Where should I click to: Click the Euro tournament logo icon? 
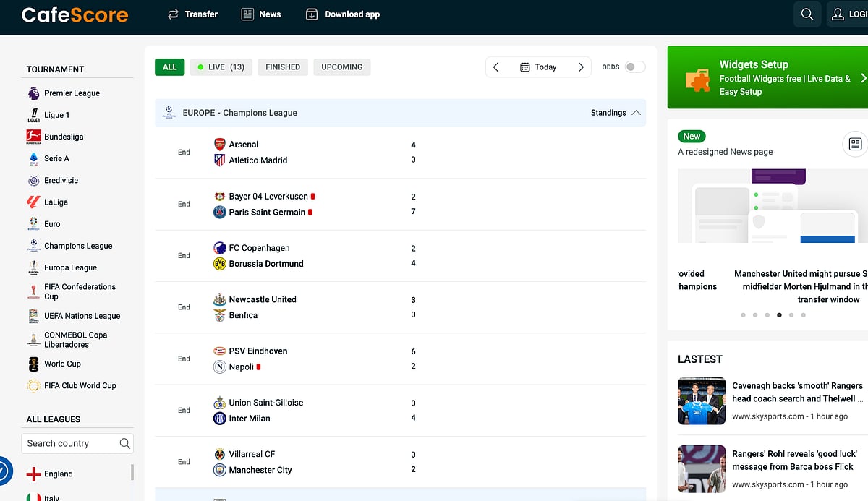tap(33, 224)
